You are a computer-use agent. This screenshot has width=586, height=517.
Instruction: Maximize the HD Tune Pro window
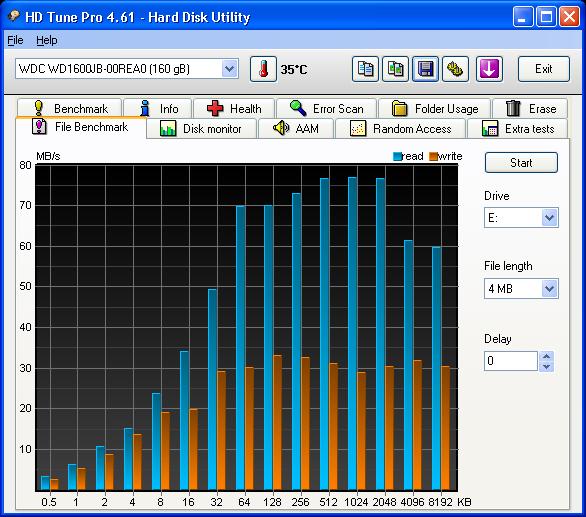546,17
